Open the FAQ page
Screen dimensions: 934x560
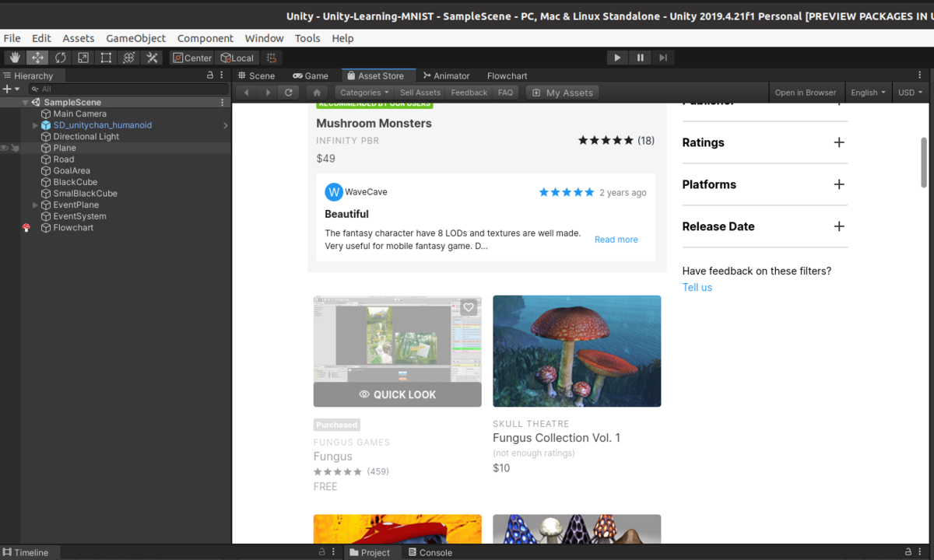(505, 93)
